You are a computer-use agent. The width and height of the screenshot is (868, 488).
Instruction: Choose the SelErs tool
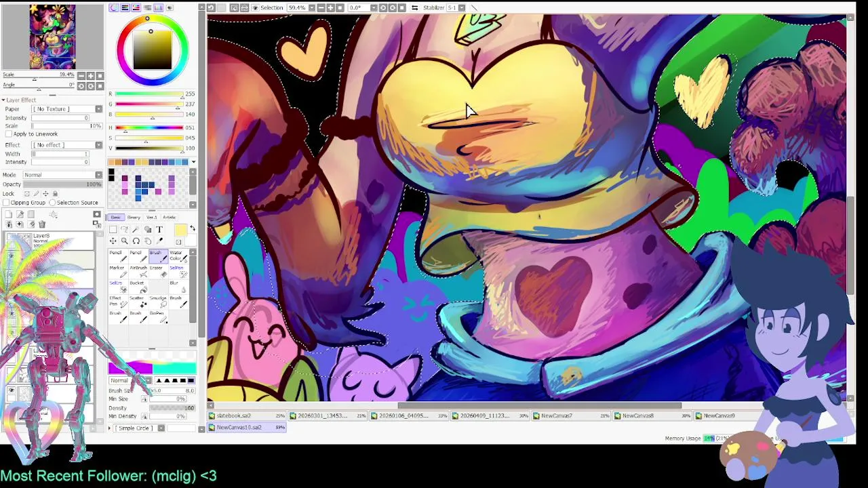(x=118, y=287)
